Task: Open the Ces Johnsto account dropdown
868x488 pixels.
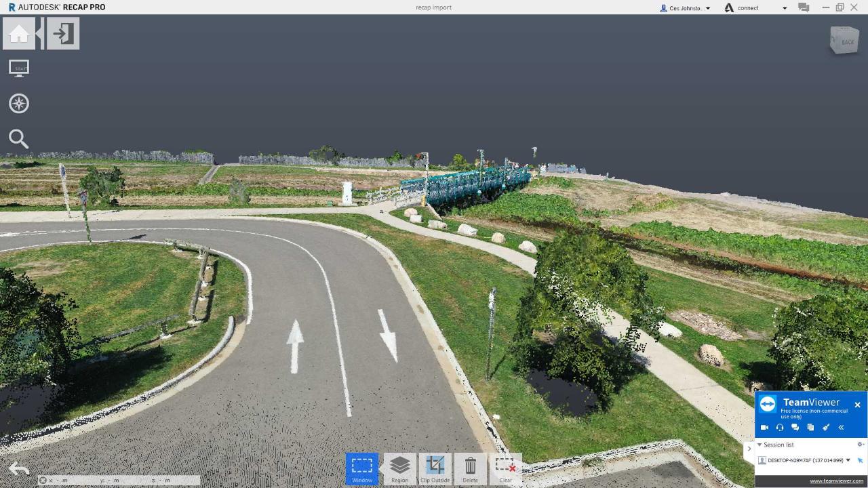Action: pyautogui.click(x=685, y=8)
